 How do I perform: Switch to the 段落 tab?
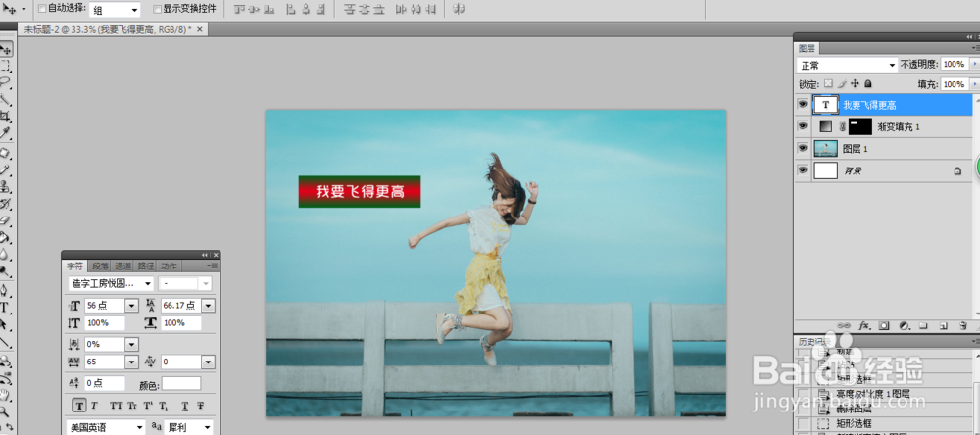coord(100,266)
